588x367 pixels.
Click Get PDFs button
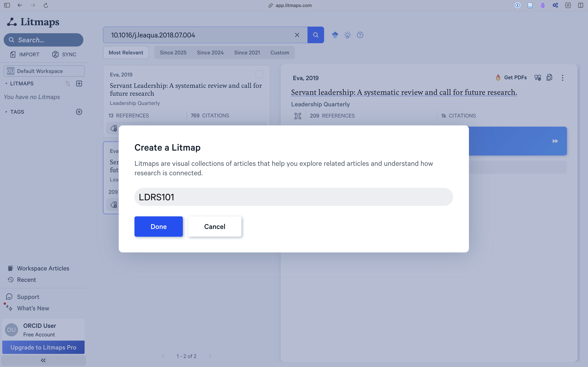(511, 77)
